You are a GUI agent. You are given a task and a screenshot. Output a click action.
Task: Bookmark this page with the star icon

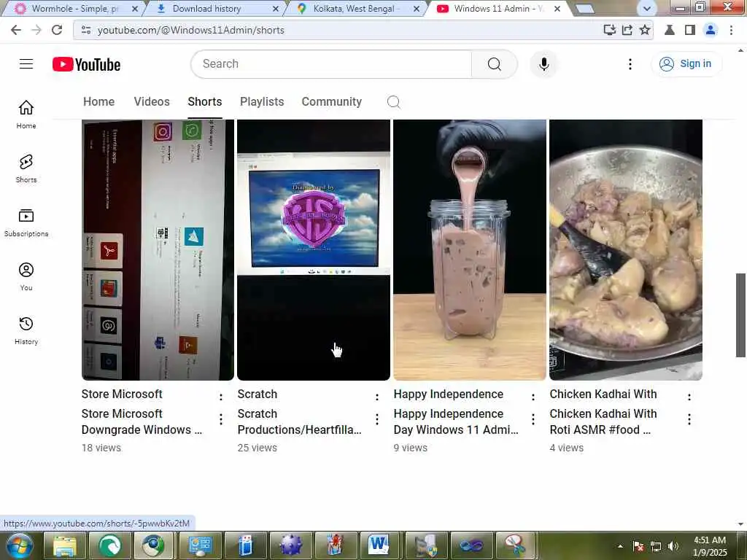click(645, 30)
